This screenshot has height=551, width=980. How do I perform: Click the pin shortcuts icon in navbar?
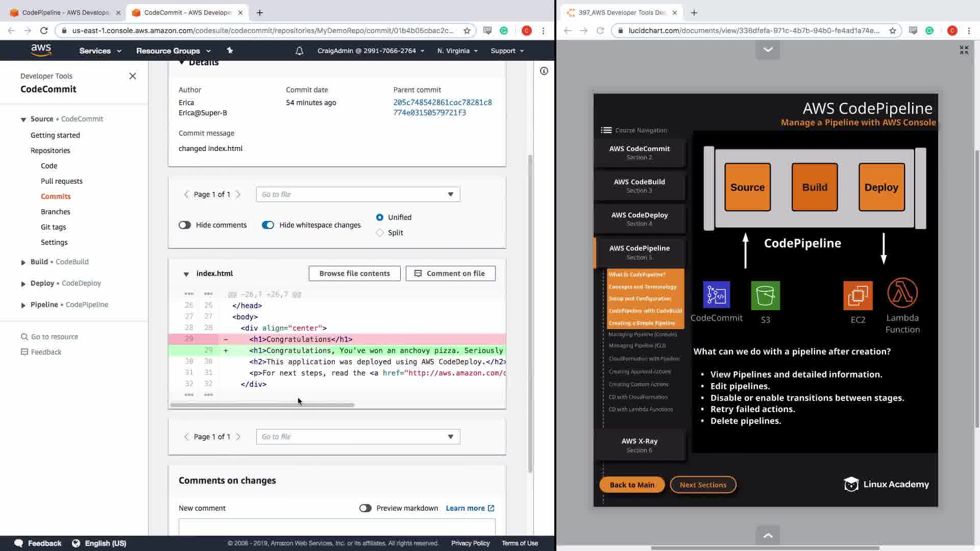click(x=230, y=51)
